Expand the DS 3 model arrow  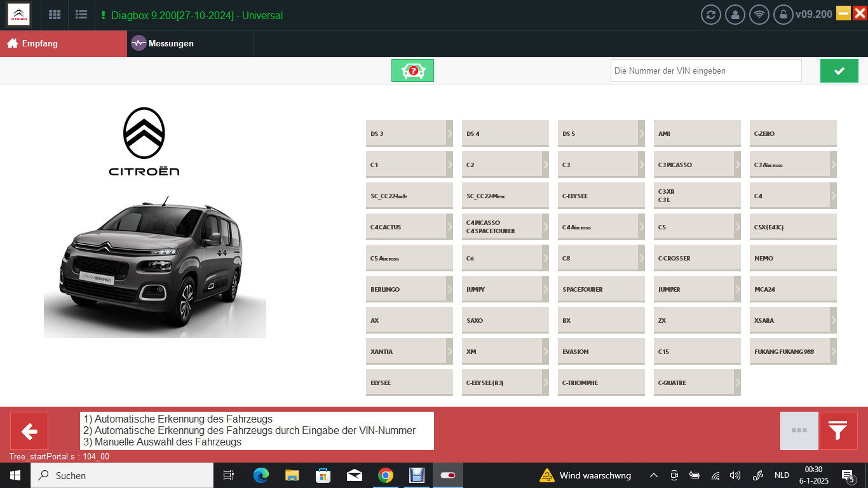pos(450,133)
